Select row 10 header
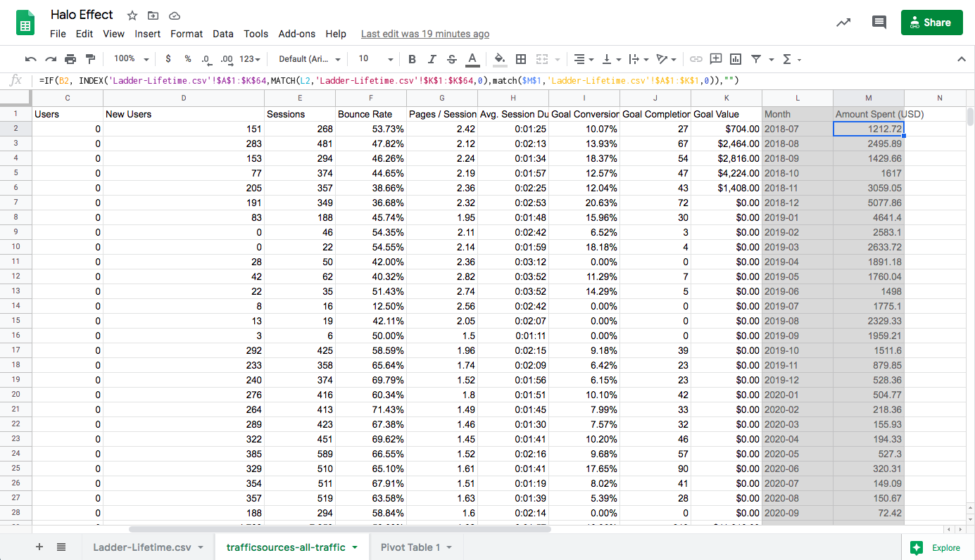This screenshot has height=560, width=975. [15, 247]
